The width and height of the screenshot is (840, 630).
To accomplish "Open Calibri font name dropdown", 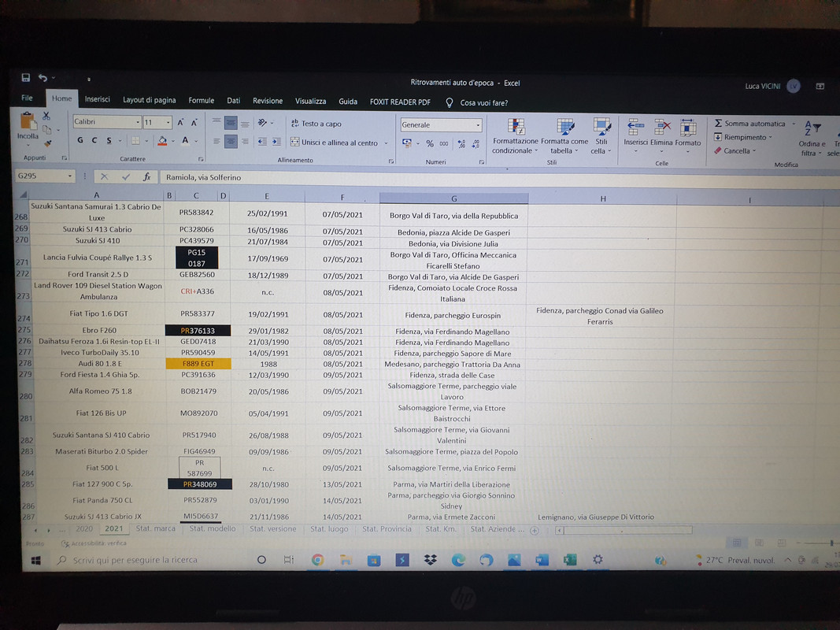I will click(137, 122).
